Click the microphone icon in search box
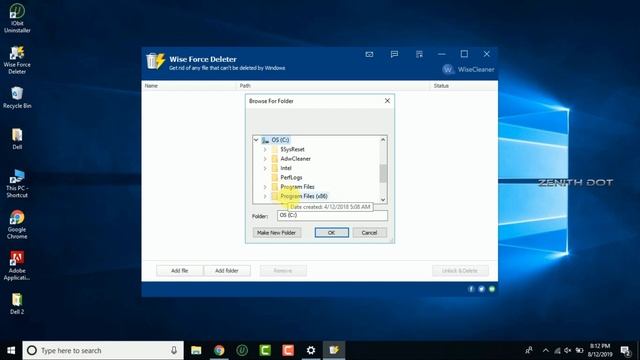Viewport: 640px width, 360px height. 174,350
